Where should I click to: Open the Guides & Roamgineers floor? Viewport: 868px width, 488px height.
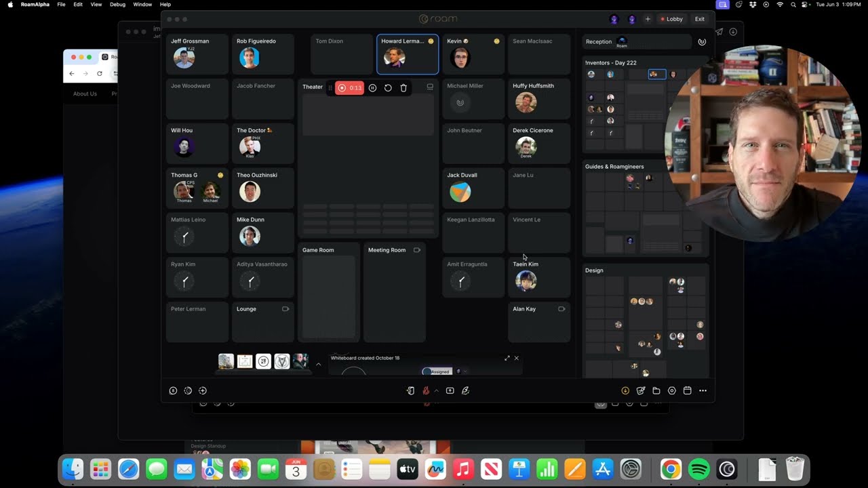(646, 209)
